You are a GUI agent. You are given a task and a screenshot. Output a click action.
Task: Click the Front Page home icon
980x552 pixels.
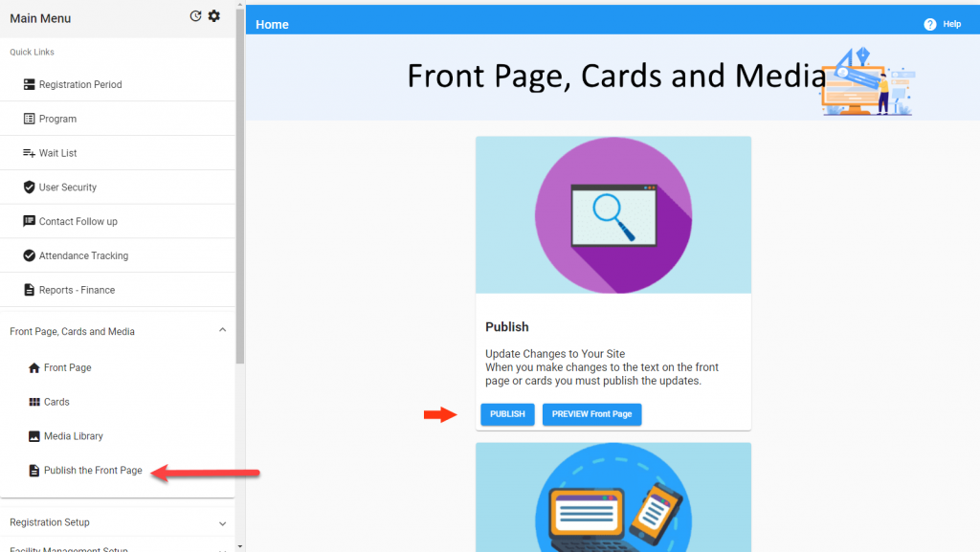[34, 367]
